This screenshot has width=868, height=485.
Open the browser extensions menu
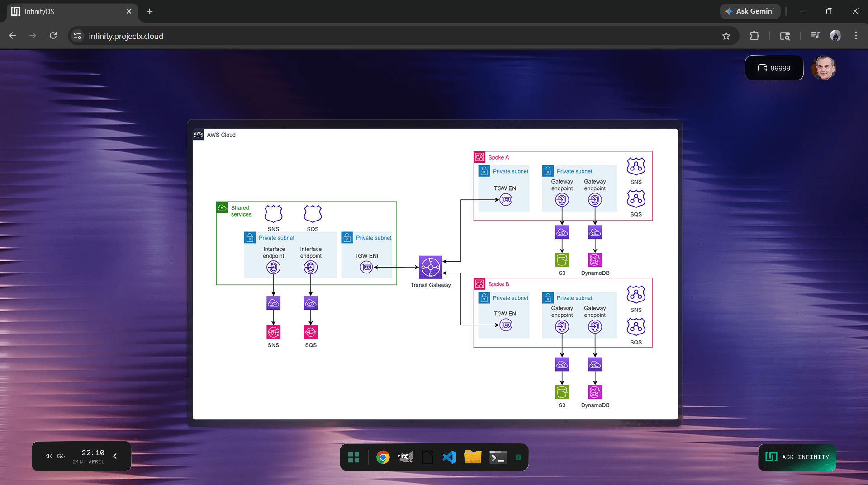tap(754, 36)
